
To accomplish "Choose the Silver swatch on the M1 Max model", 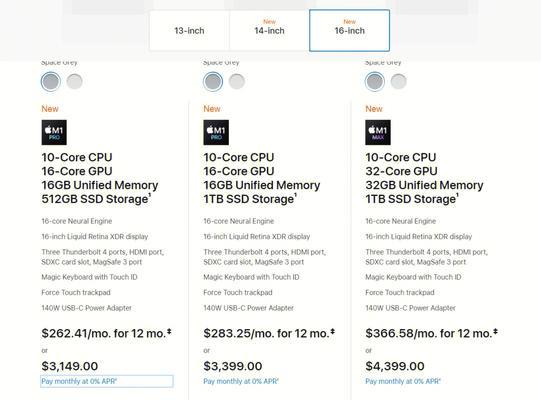I will point(399,82).
